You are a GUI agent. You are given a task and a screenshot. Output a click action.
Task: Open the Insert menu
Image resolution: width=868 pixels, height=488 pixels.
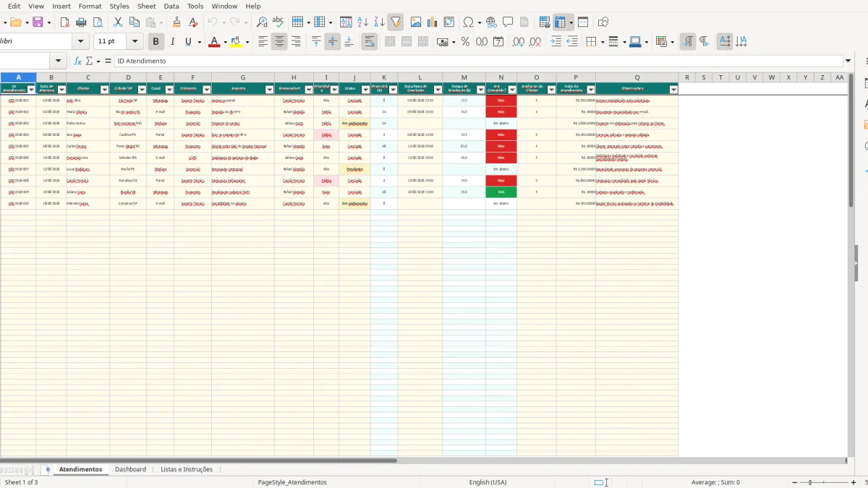pyautogui.click(x=61, y=6)
